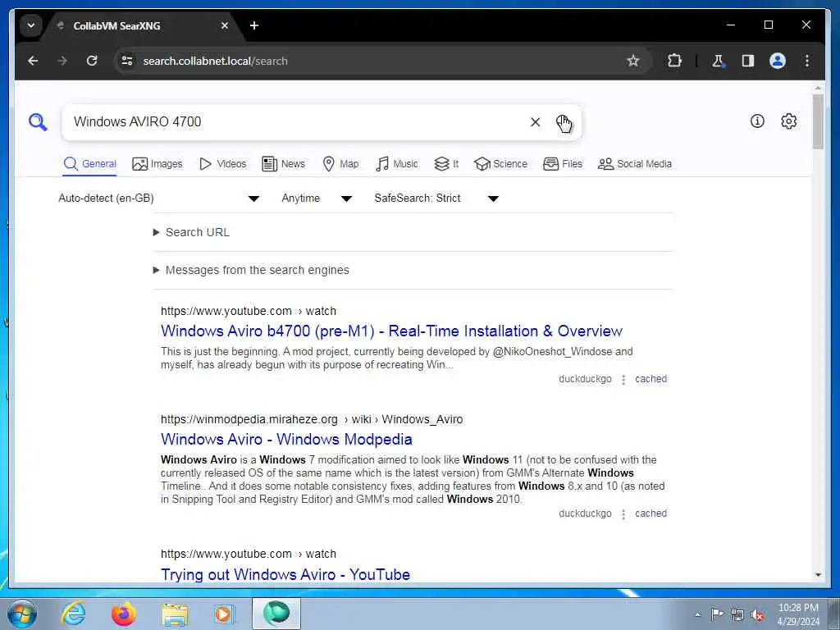The image size is (840, 630).
Task: Click the scrollbar down arrow
Action: pos(818,575)
